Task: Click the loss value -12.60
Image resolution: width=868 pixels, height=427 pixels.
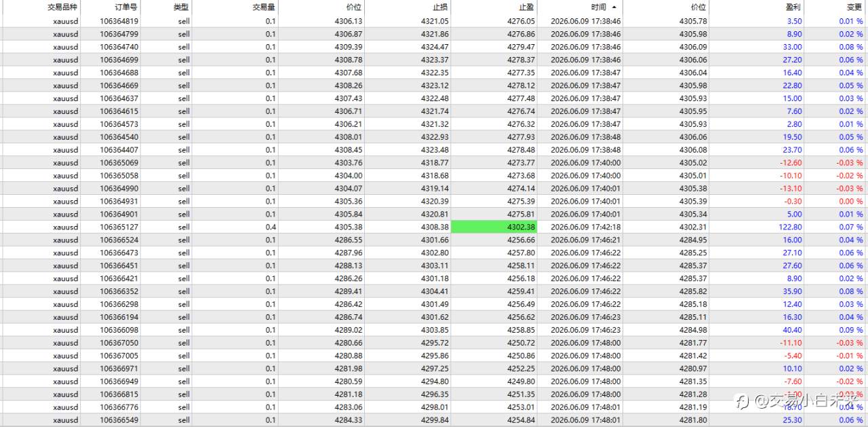Action: tap(791, 163)
